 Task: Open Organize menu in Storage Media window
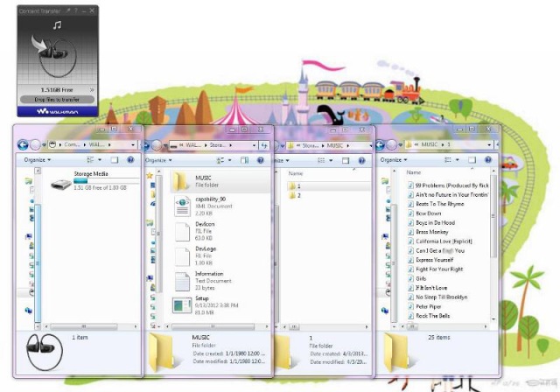tap(37, 159)
